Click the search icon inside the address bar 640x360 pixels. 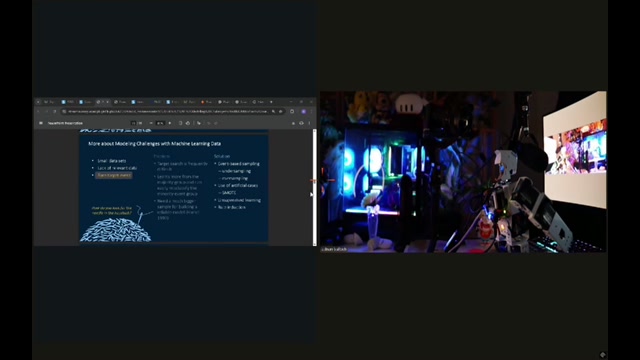273,111
